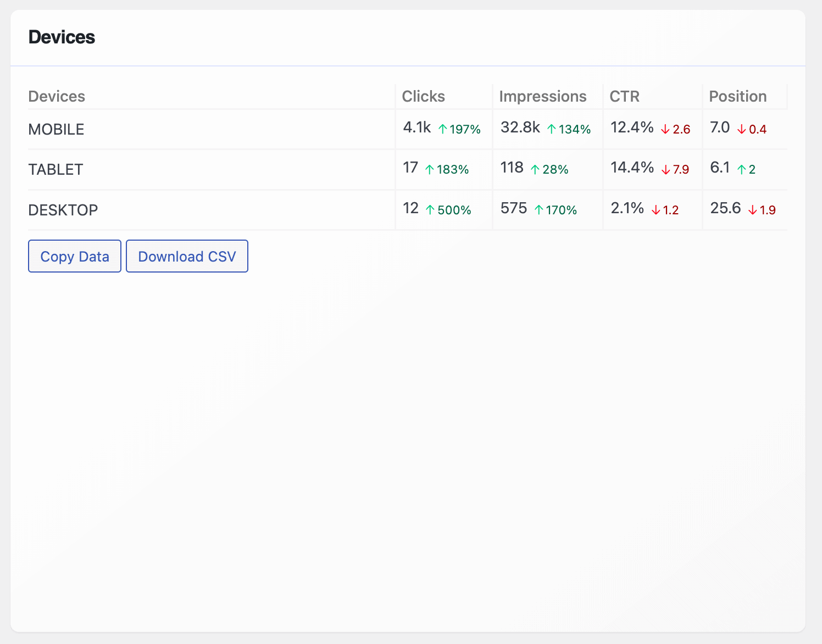
Task: Select the Devices column header
Action: 57,96
